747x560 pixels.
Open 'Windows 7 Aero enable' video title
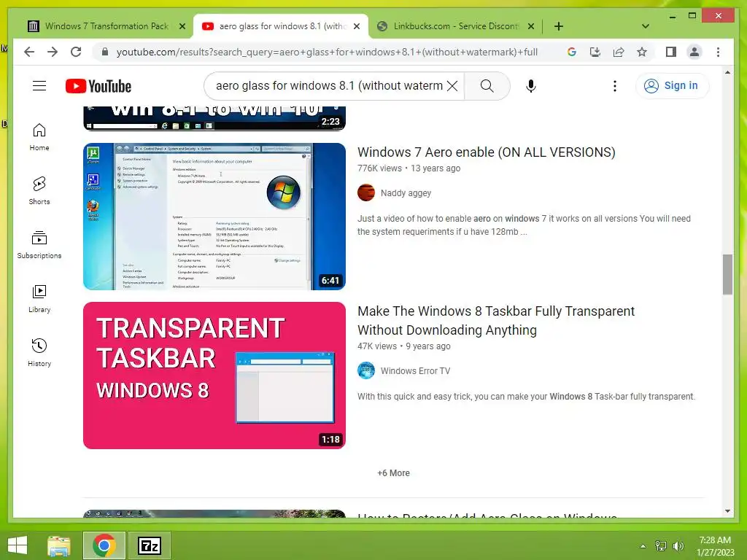[487, 152]
